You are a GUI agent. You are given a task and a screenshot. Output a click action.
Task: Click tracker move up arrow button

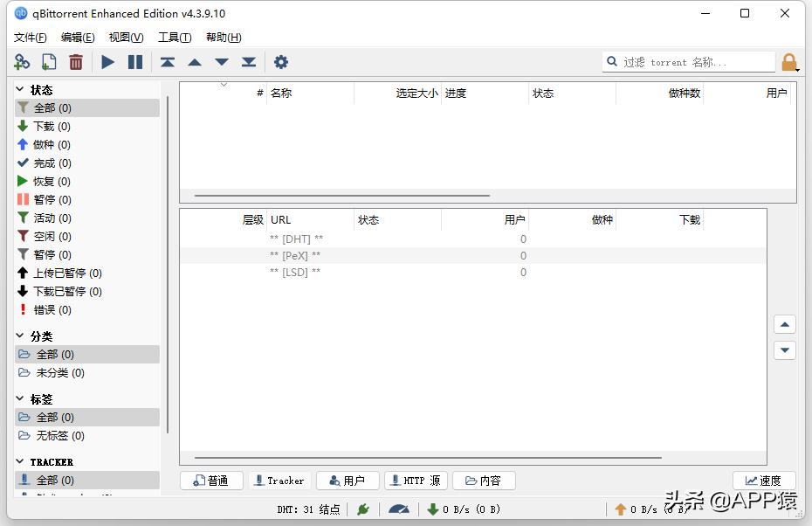[785, 324]
